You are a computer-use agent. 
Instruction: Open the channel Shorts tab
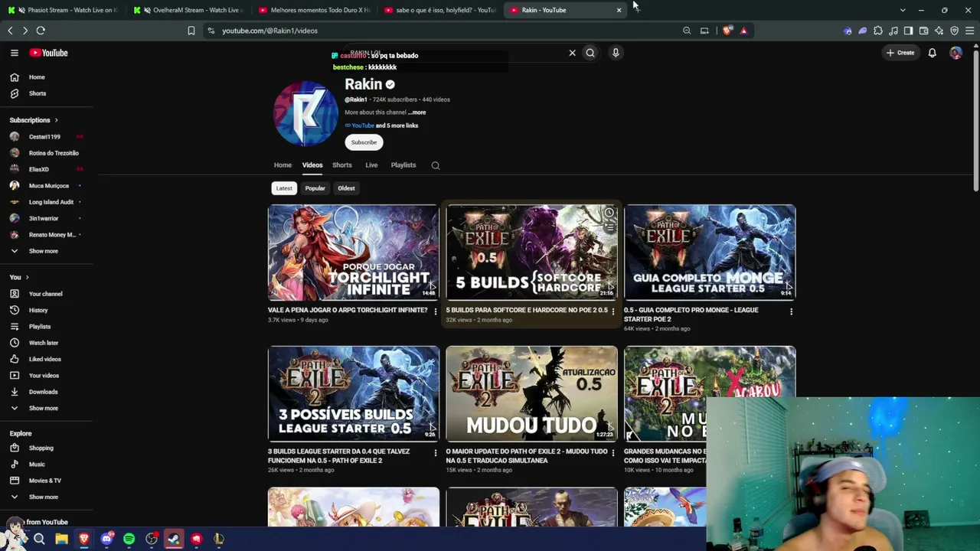point(342,165)
